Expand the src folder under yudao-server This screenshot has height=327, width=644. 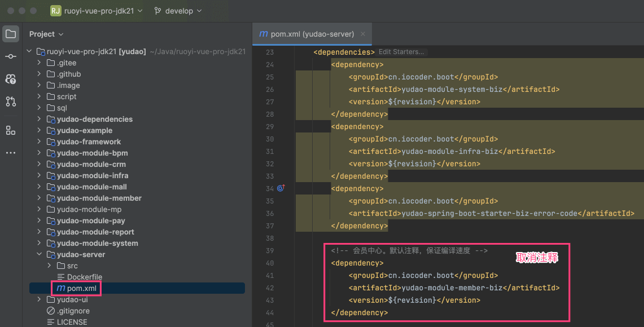49,266
